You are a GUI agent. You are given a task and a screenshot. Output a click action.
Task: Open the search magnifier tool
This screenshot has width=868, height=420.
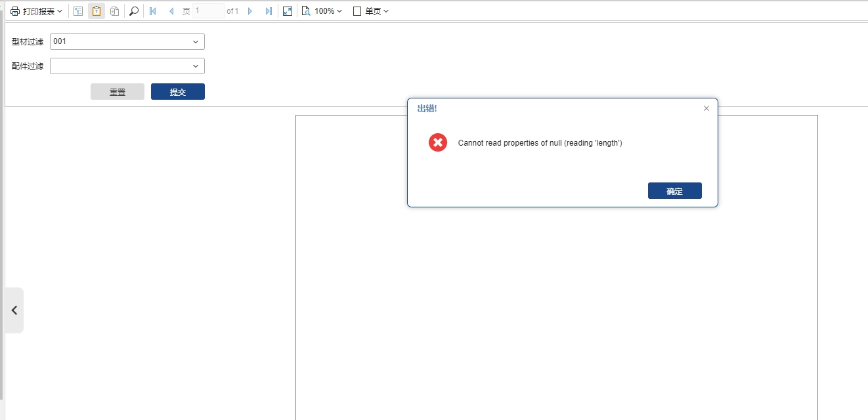[134, 11]
